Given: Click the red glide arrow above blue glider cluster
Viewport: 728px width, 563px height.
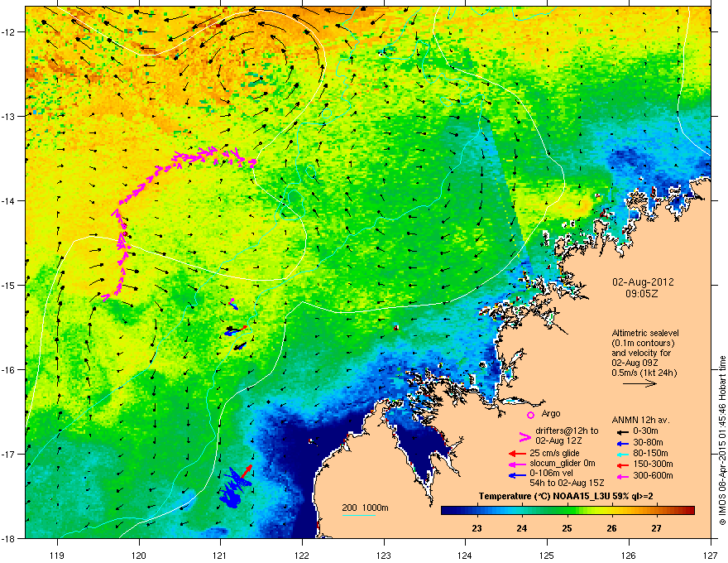Looking at the screenshot, I should pyautogui.click(x=246, y=470).
